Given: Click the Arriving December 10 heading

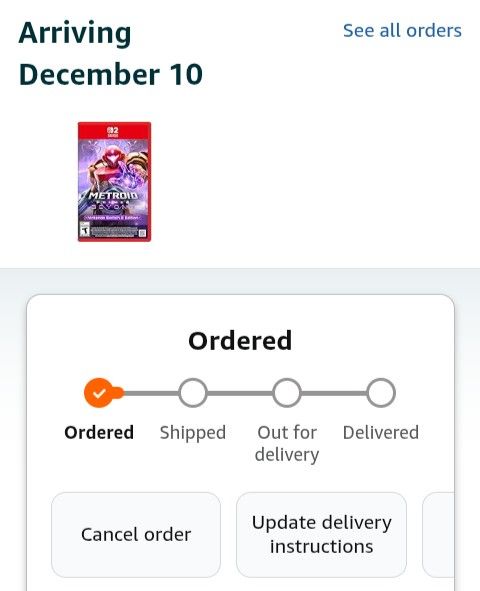Looking at the screenshot, I should 111,54.
